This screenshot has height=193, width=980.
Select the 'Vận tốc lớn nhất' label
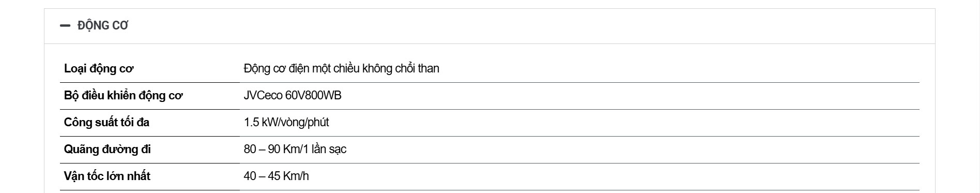point(107,176)
